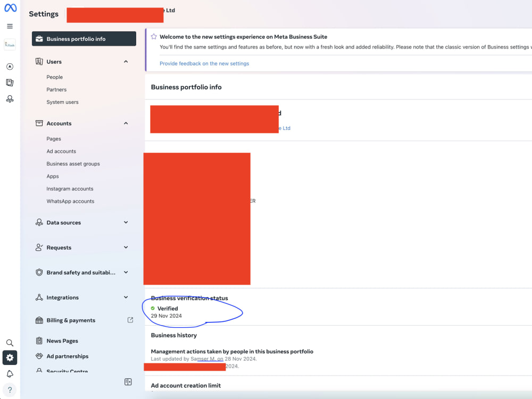Viewport: 532px width, 399px height.
Task: Open News Pages
Action: click(62, 340)
